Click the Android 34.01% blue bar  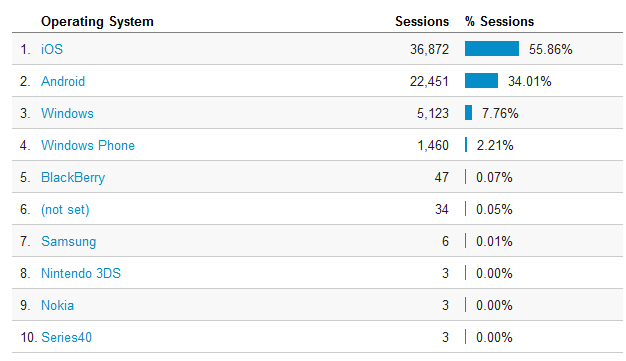[x=481, y=81]
